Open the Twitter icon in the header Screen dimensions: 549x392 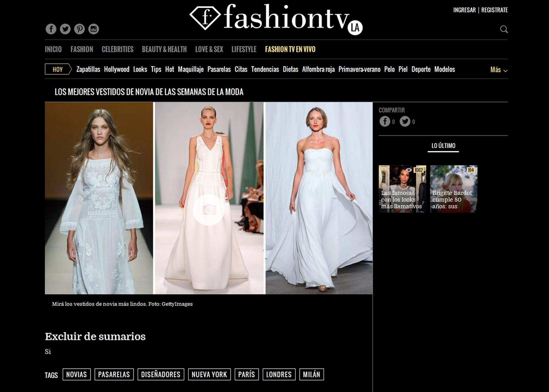(x=65, y=29)
